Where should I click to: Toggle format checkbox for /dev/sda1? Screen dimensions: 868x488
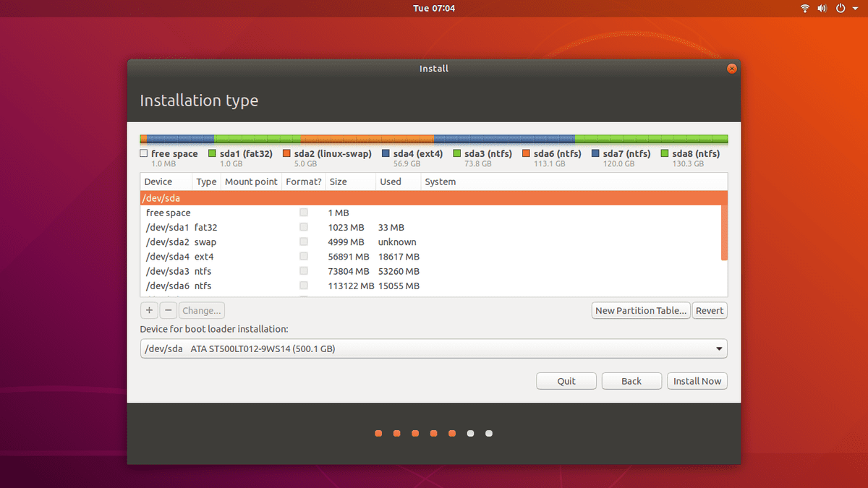coord(304,227)
